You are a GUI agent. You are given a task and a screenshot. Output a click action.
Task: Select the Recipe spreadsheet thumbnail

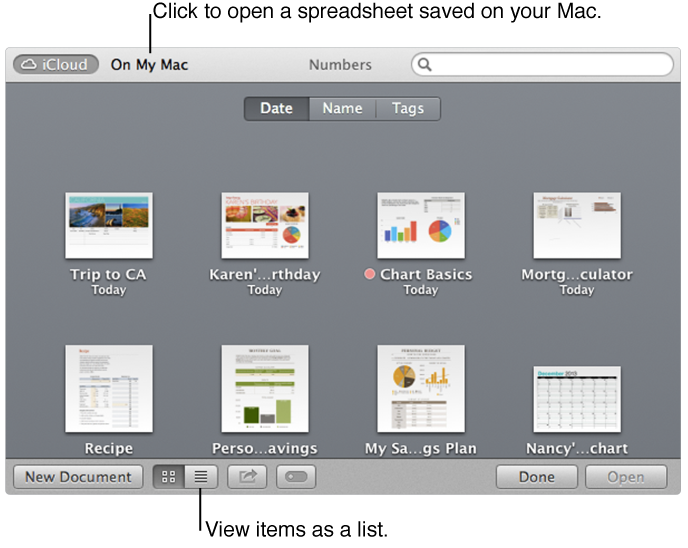pyautogui.click(x=109, y=388)
